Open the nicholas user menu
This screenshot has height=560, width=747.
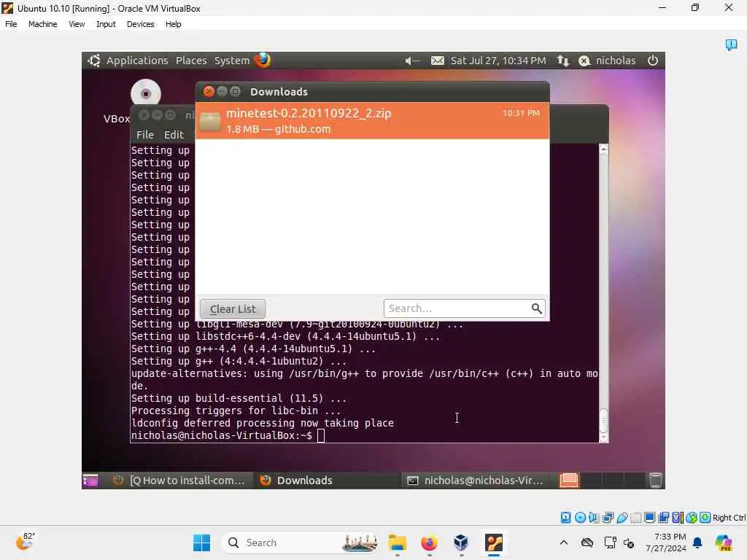click(616, 61)
